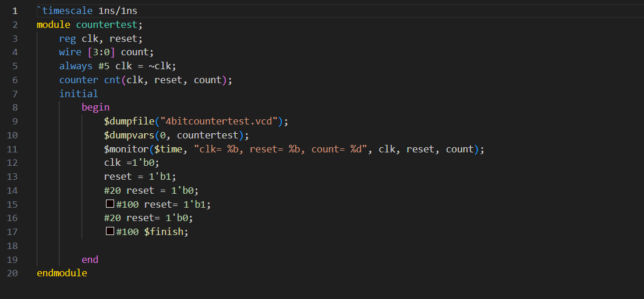Click line number 17 in the gutter
This screenshot has height=299, width=644.
[12, 232]
